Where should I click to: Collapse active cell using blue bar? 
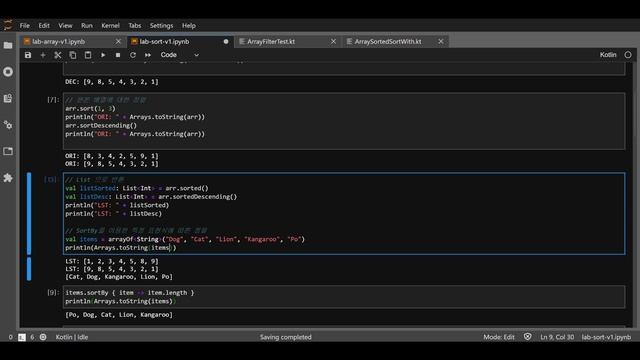pos(29,213)
